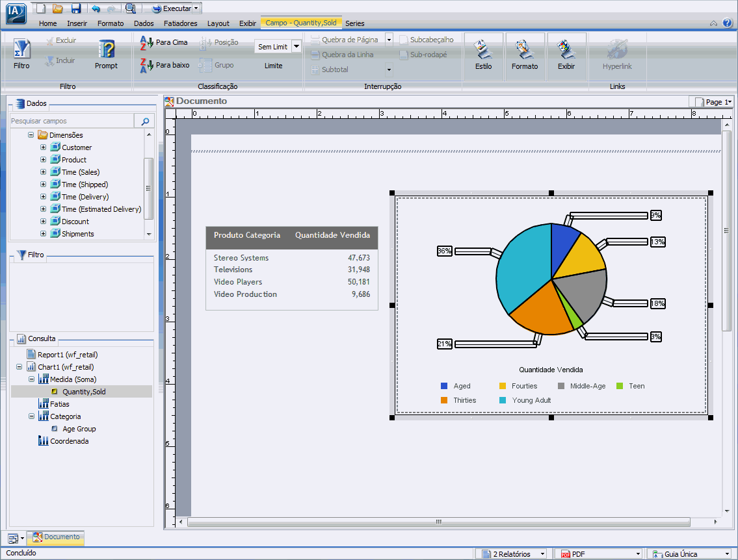Select Report1 (wf_retail) in Consulta
The image size is (738, 560).
tap(68, 355)
